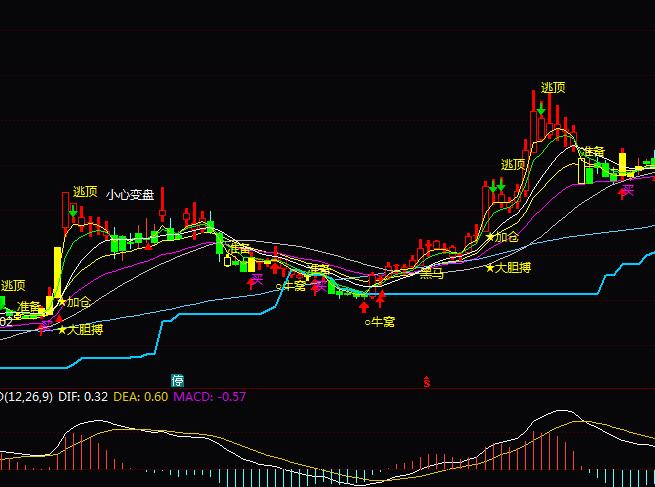The width and height of the screenshot is (655, 487).
Task: Click the red $ marker below chart
Action: [x=427, y=381]
